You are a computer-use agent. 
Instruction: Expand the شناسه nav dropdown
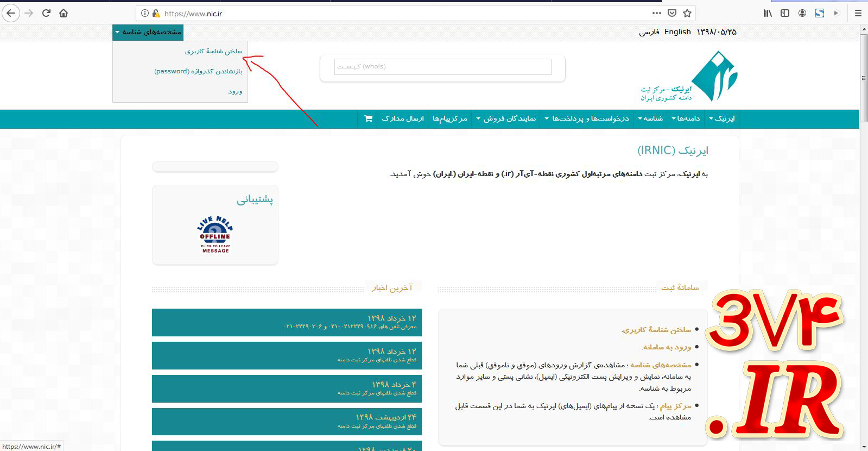pyautogui.click(x=650, y=118)
